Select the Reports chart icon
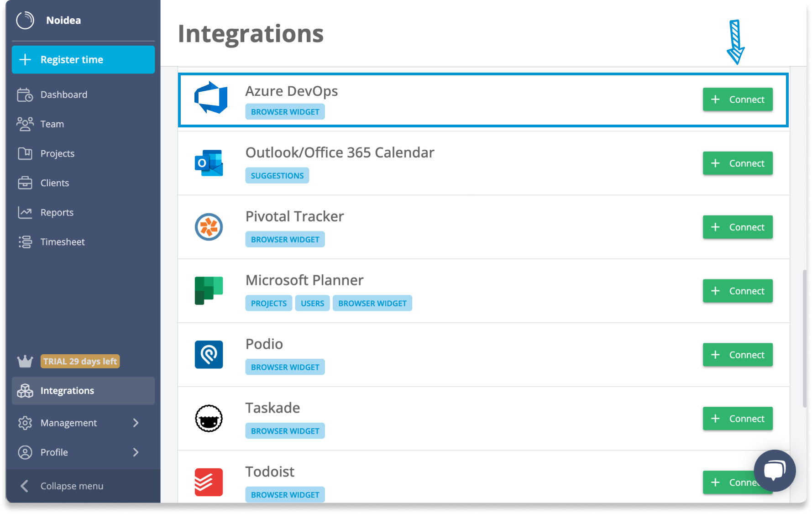Screen dimensions: 812x514 click(x=25, y=212)
